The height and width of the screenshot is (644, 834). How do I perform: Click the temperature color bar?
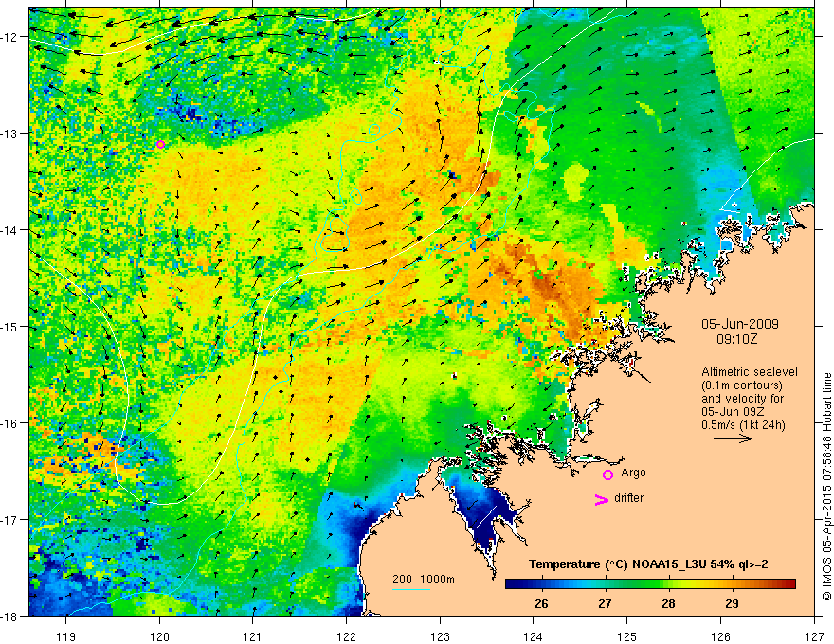[650, 584]
